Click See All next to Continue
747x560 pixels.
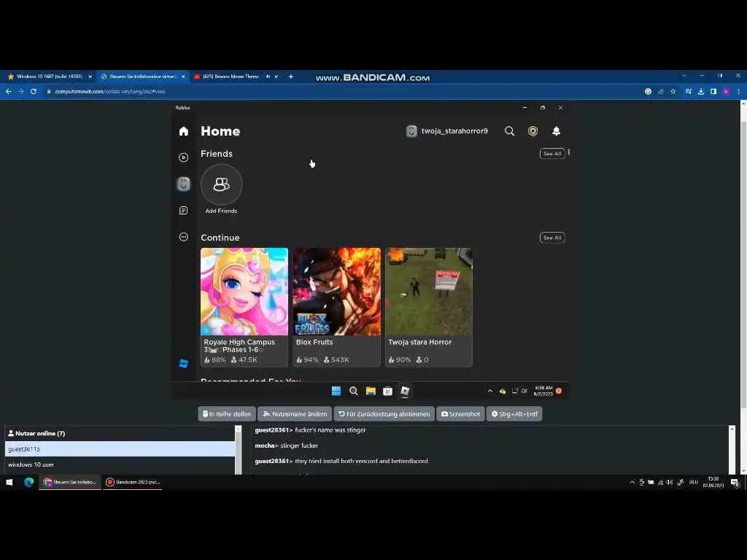(x=552, y=238)
